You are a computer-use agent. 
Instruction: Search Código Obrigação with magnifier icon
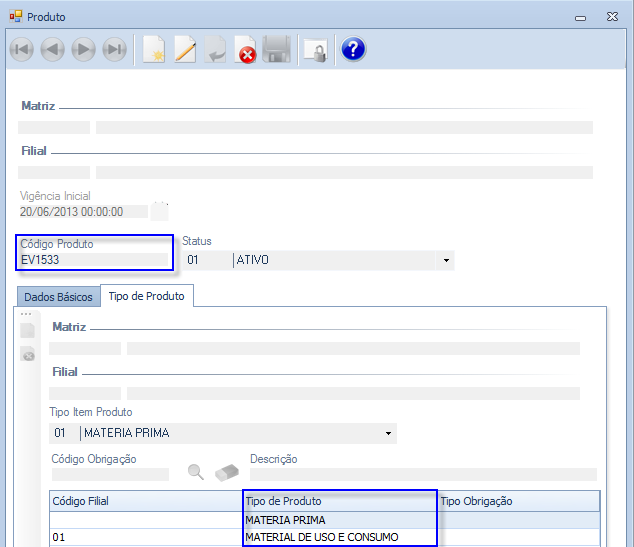click(x=196, y=472)
